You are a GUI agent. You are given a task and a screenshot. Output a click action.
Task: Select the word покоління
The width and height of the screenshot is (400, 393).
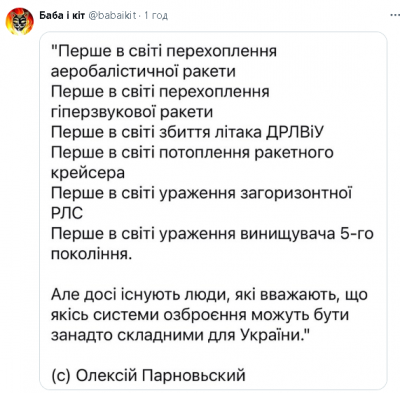point(89,254)
